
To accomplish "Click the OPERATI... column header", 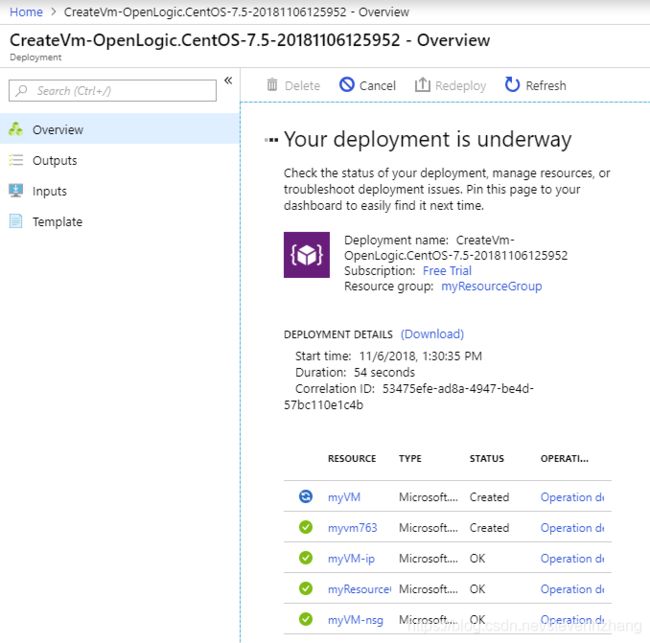I will [x=564, y=458].
